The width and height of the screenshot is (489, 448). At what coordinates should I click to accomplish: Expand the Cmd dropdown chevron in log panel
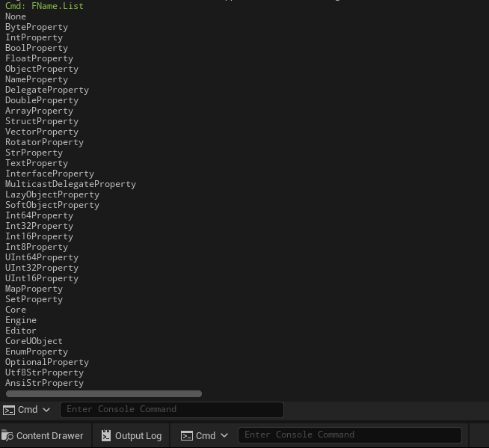[46, 410]
